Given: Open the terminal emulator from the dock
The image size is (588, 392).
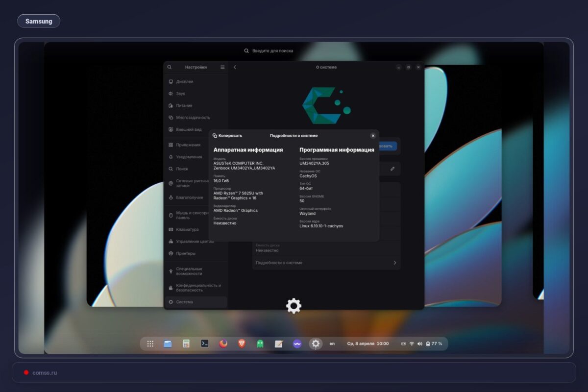Looking at the screenshot, I should [x=205, y=343].
